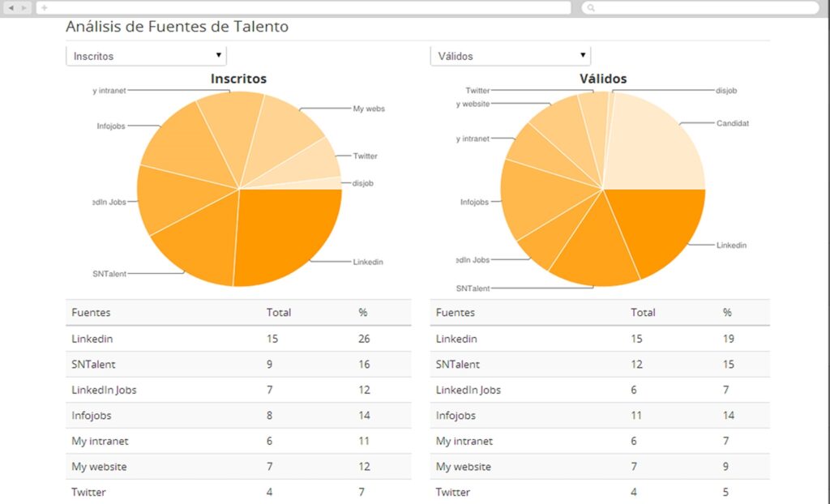Click the % column header in left table
Image resolution: width=830 pixels, height=504 pixels.
(363, 312)
